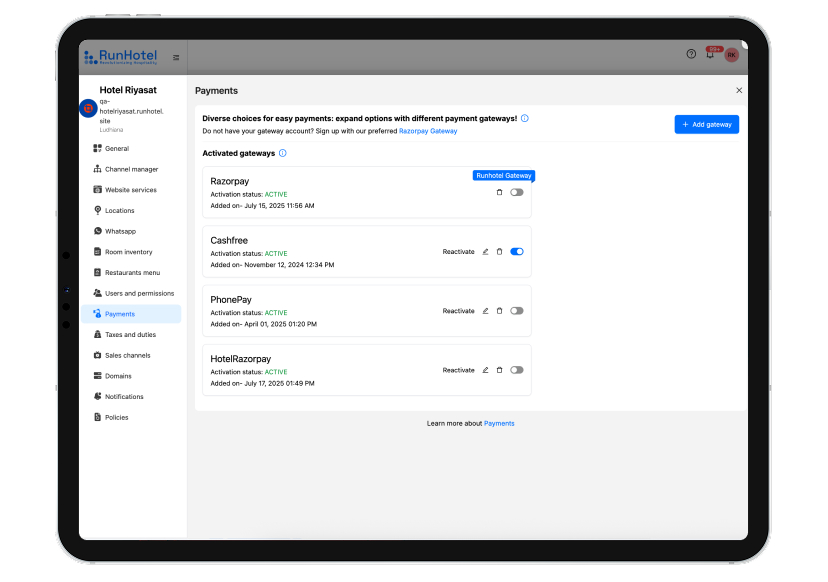Click the Cashfree gateway title
The image size is (828, 582).
point(229,240)
